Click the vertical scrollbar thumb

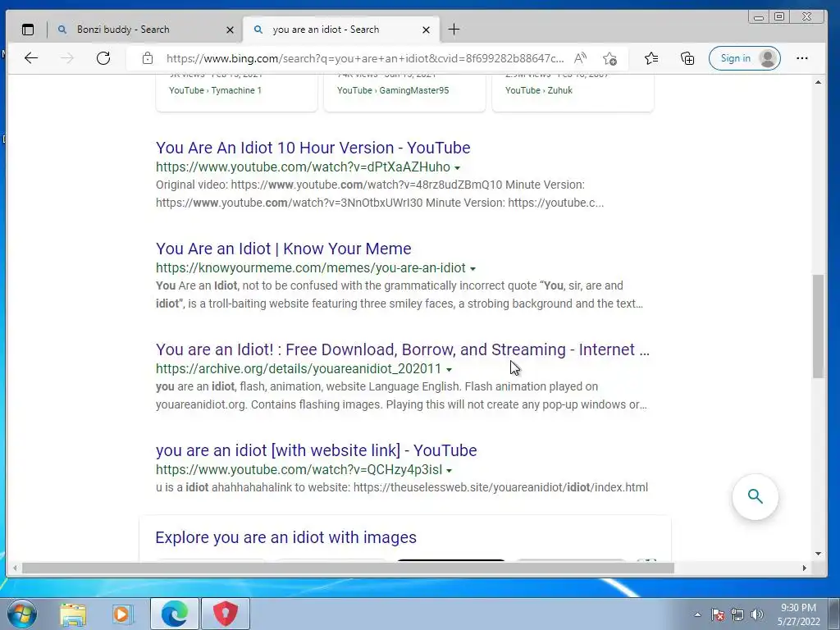tap(818, 326)
